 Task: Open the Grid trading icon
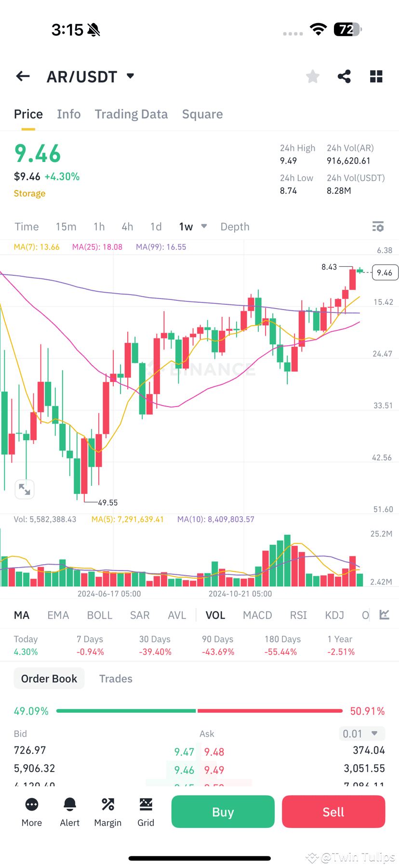146,812
